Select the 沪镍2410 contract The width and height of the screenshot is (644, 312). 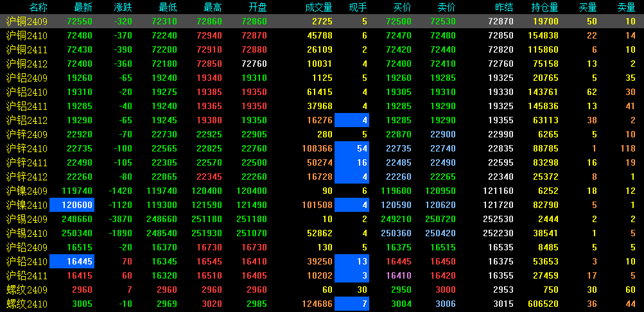pos(27,205)
